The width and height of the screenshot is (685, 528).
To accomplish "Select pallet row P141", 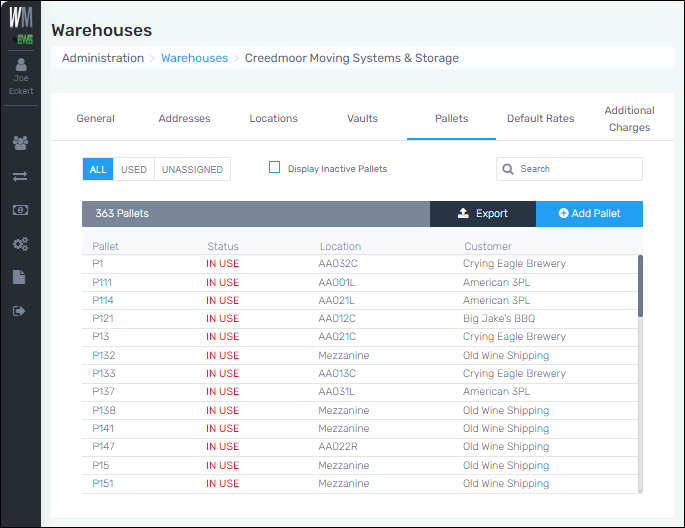I will coord(360,429).
